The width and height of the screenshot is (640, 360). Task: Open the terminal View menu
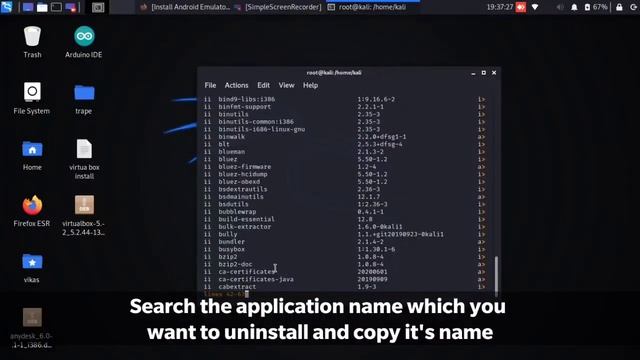pyautogui.click(x=286, y=85)
